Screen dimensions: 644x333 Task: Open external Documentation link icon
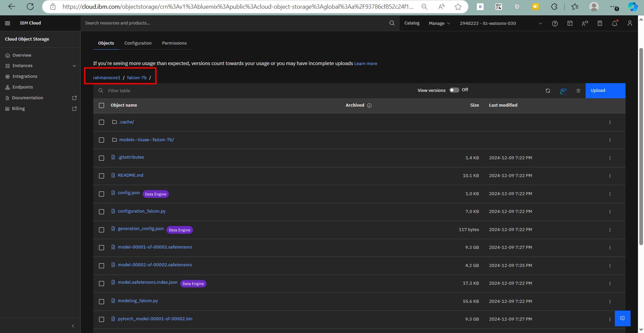click(75, 98)
